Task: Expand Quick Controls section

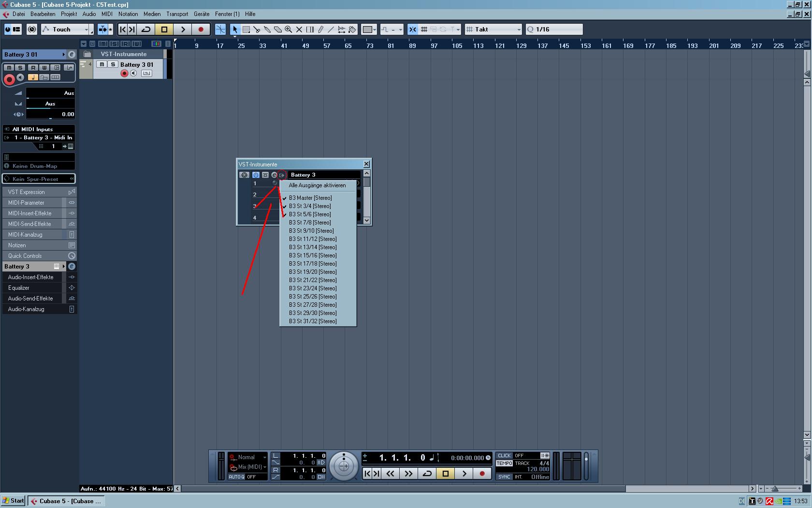Action: coord(39,256)
